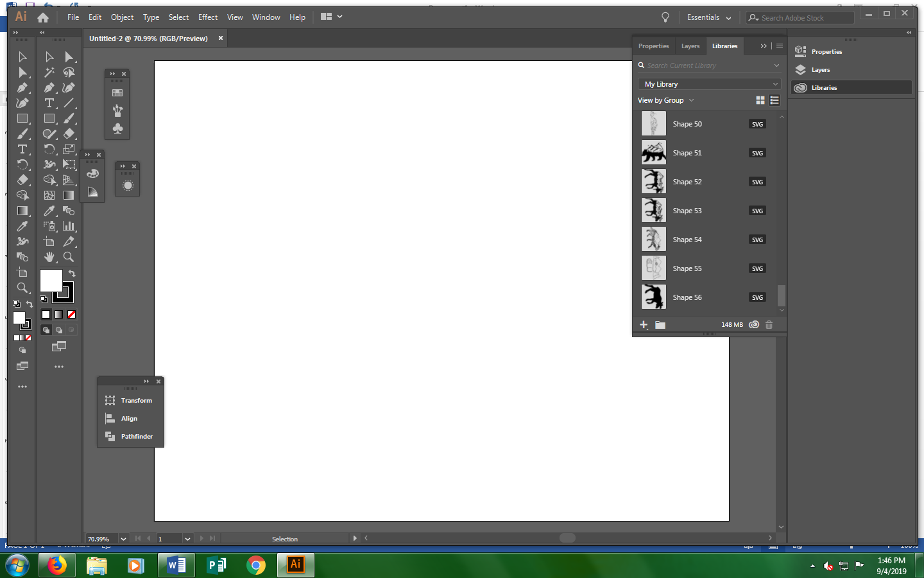Activate the Free Transform tool

tap(69, 164)
